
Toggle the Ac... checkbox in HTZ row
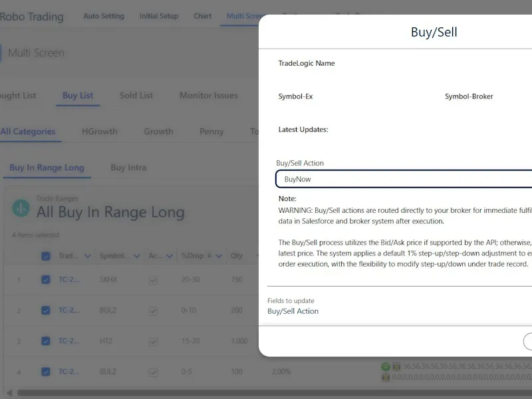pos(154,341)
